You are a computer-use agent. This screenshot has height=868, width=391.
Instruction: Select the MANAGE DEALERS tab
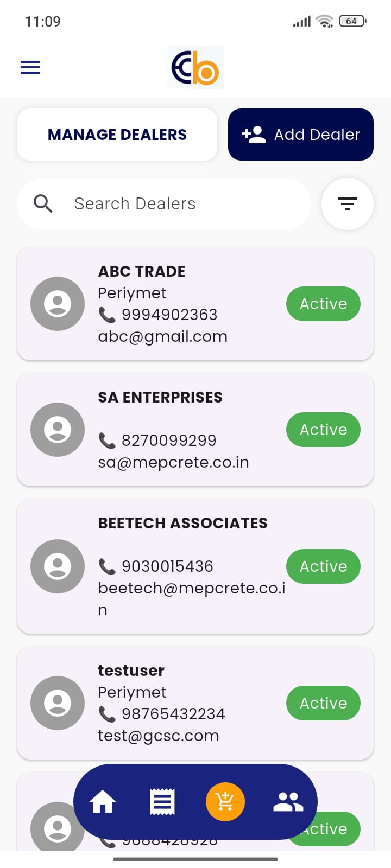(117, 135)
